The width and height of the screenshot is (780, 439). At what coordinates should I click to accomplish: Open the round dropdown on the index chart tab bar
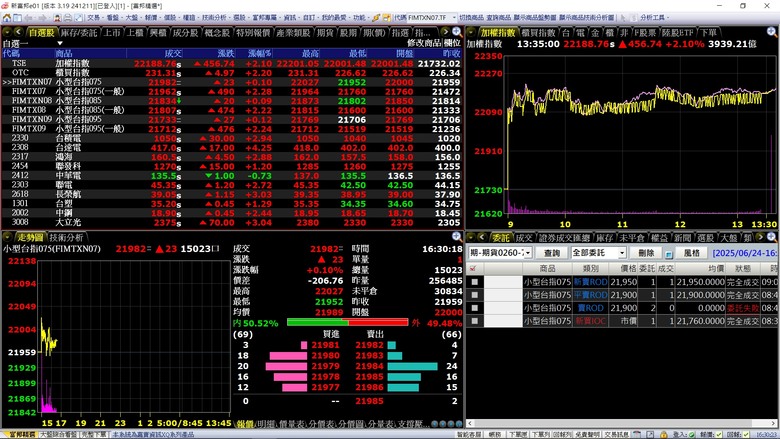(471, 32)
